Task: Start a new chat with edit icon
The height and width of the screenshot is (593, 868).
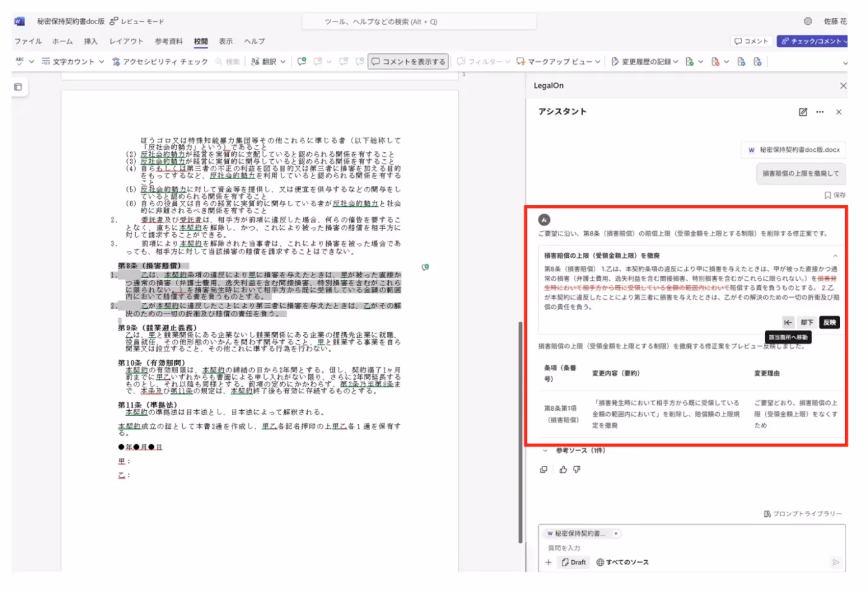Action: coord(803,112)
